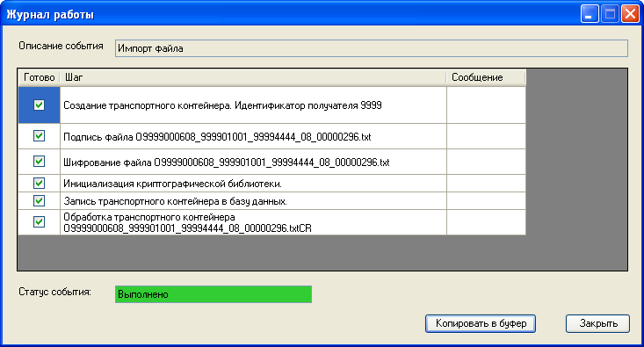The height and width of the screenshot is (347, 644).
Task: Select the Шифрование файла row text
Action: [x=227, y=163]
